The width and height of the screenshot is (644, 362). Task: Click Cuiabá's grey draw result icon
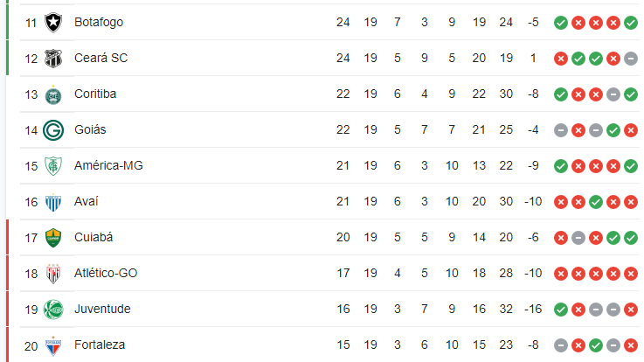[x=578, y=238]
